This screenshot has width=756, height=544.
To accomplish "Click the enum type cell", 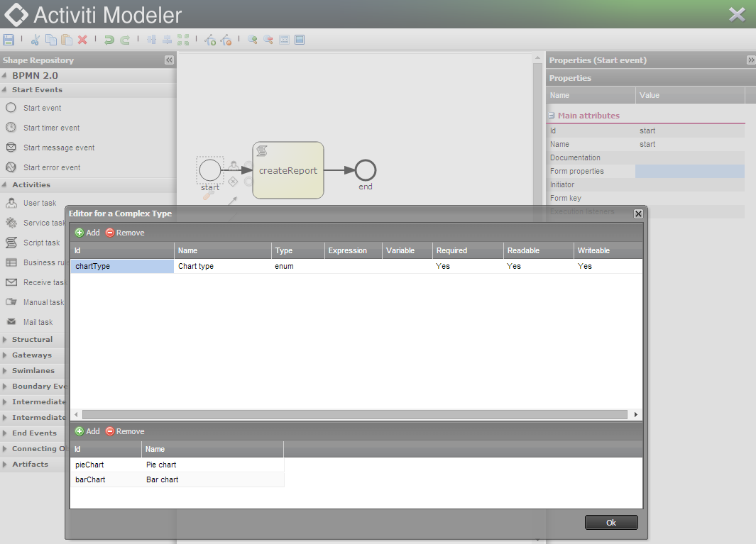I will (x=297, y=266).
